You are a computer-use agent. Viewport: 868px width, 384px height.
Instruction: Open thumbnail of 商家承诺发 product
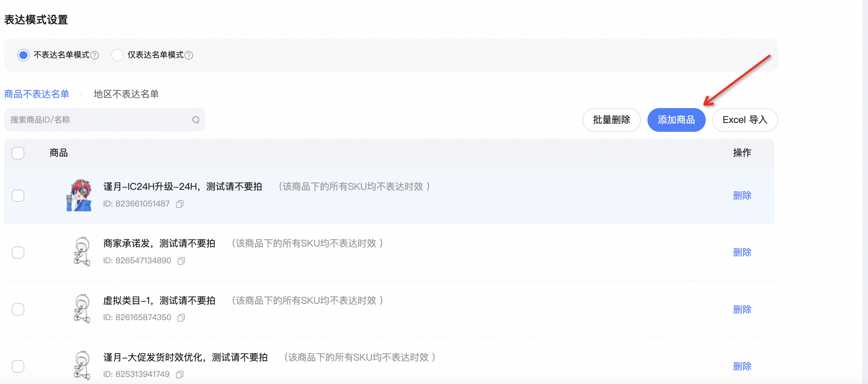[82, 252]
